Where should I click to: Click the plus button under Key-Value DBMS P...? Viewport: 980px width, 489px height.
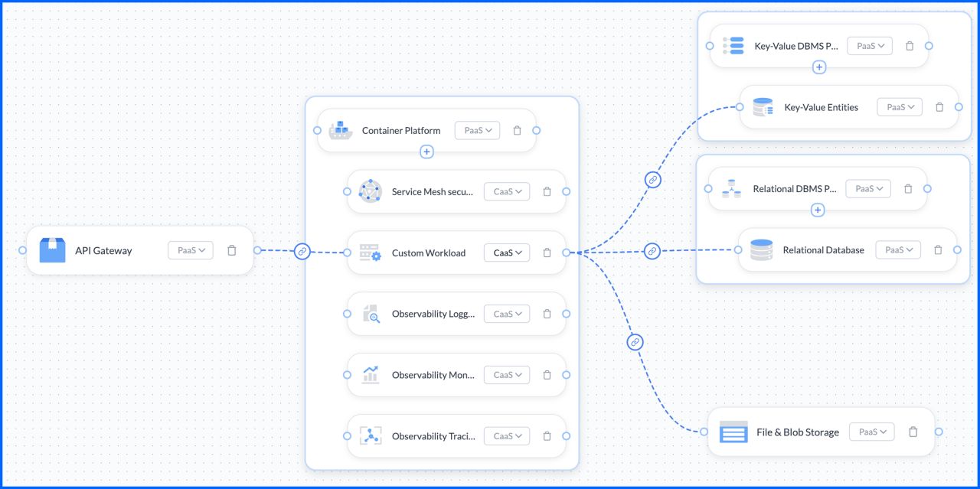(x=819, y=67)
